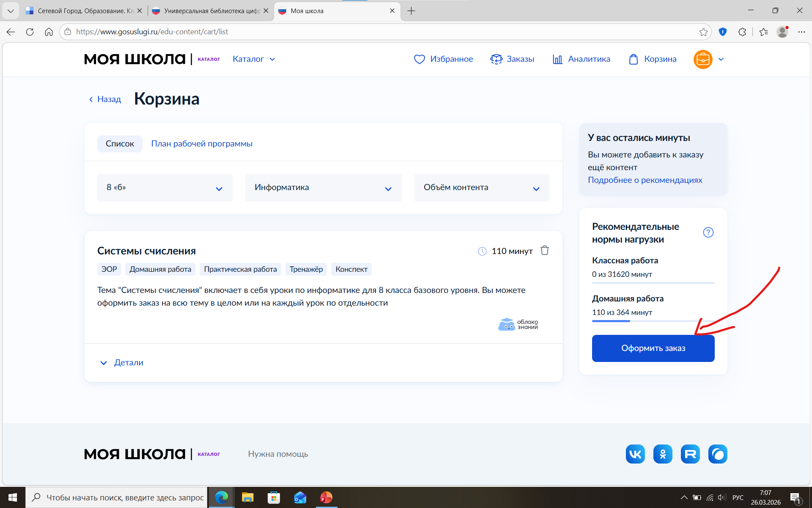Open the class dropdown 8 «б»
812x508 pixels.
click(x=165, y=188)
